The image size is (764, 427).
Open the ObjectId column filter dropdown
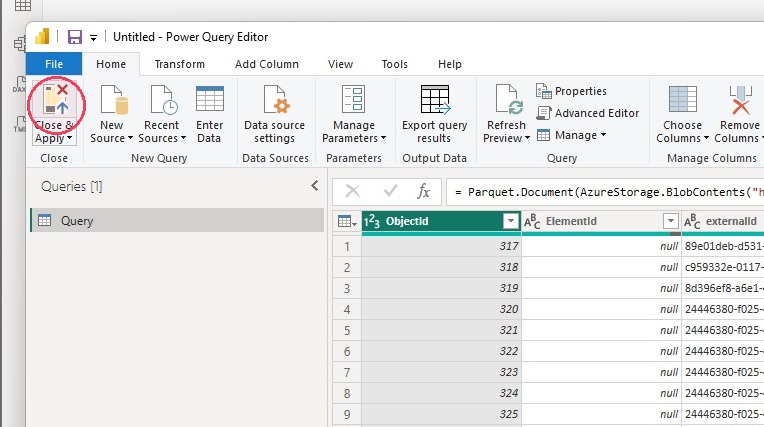511,221
